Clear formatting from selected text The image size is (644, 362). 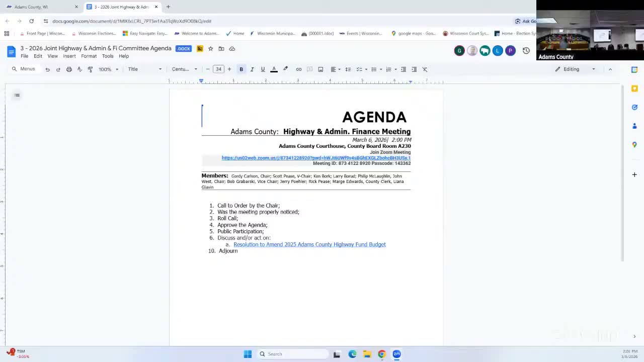[425, 69]
